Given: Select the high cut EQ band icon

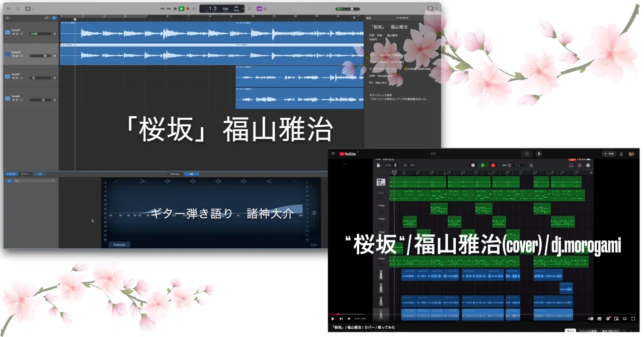Looking at the screenshot, I should (294, 181).
